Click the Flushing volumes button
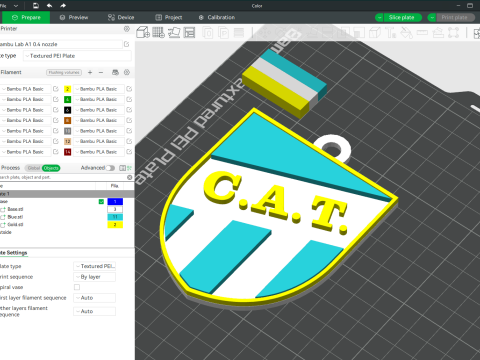The height and width of the screenshot is (360, 480). point(64,72)
